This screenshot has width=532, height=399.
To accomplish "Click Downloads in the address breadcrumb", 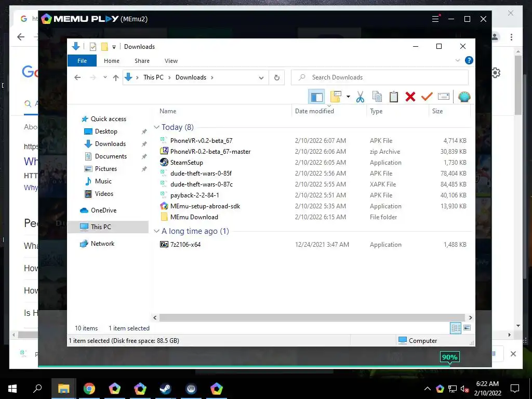I will (191, 77).
